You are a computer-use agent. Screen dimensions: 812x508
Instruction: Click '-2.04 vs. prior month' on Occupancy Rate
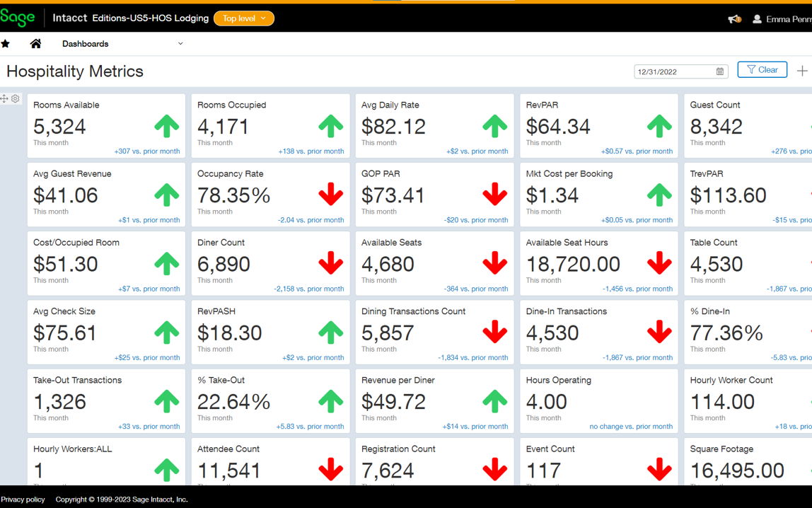(311, 220)
